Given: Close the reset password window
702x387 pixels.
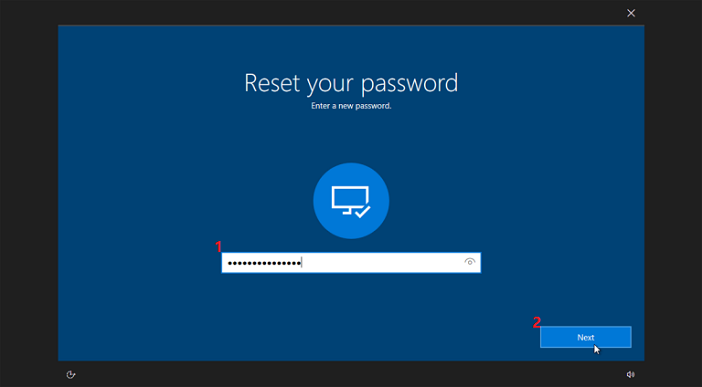Looking at the screenshot, I should pyautogui.click(x=631, y=13).
